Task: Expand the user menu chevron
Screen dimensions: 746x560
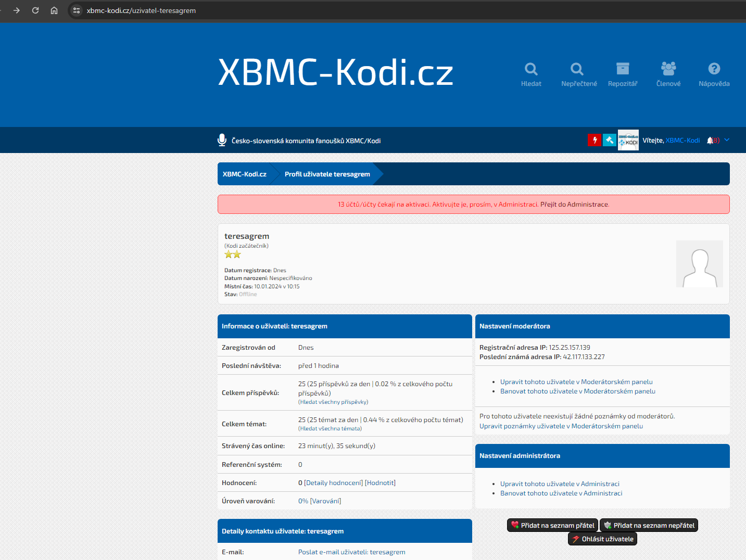Action: tap(727, 140)
